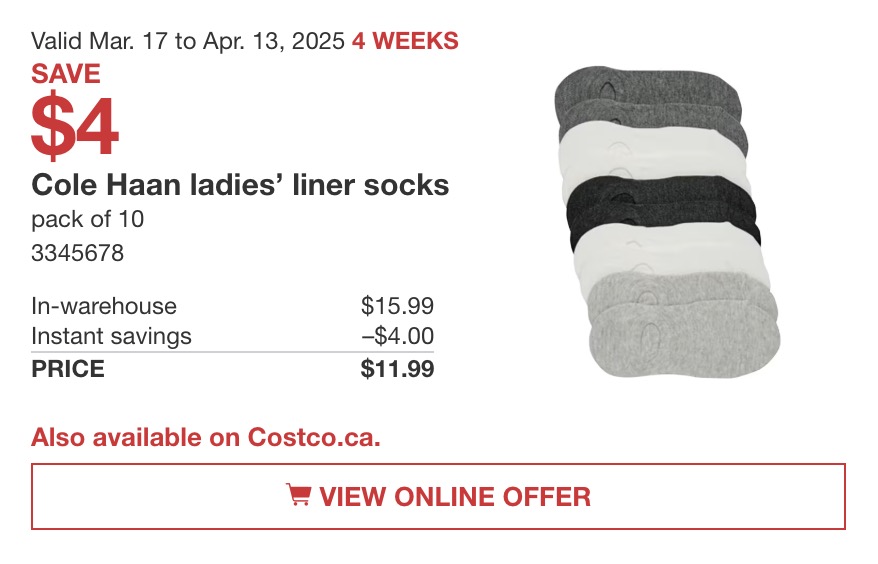Screen dimensions: 878x564
Task: Click the SAVE $4 red label
Action: pos(74,110)
